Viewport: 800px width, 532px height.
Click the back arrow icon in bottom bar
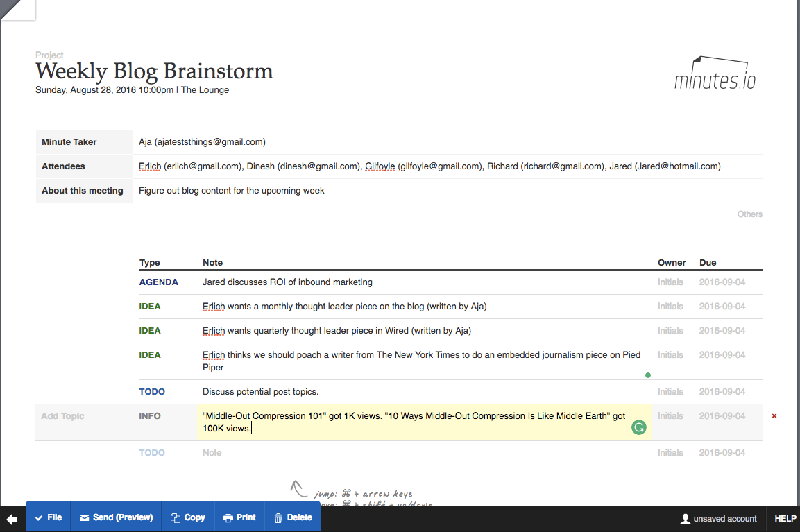(x=12, y=519)
